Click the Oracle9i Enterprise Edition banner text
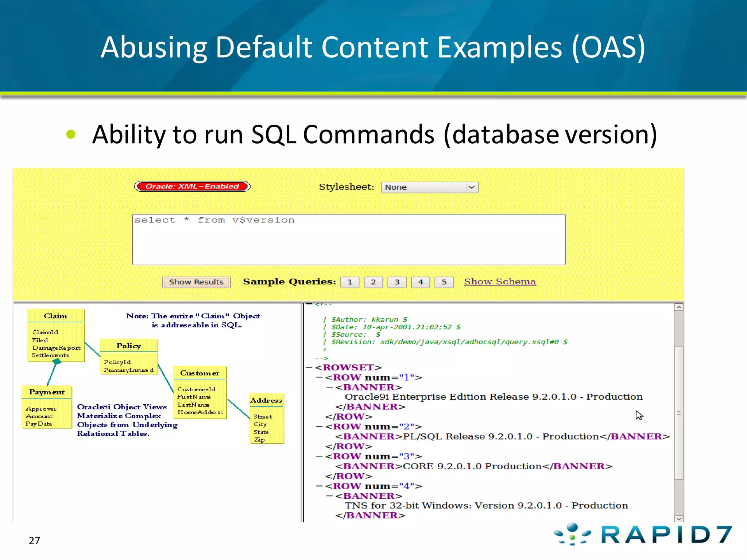 (494, 397)
